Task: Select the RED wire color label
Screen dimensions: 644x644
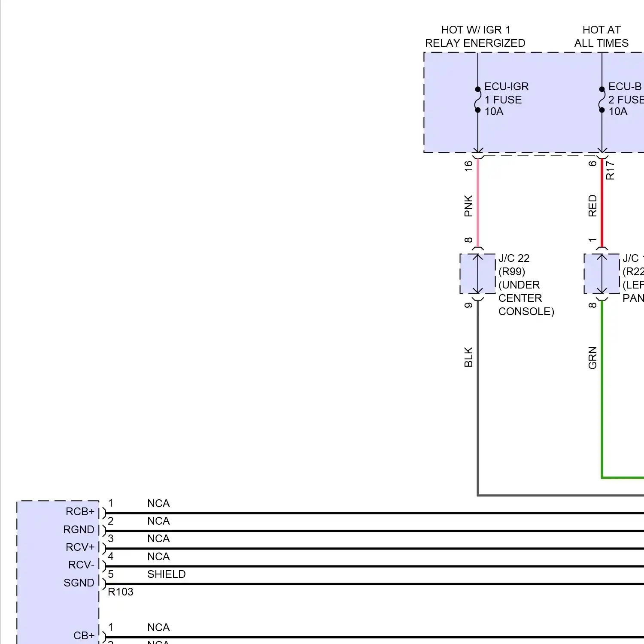Action: [592, 206]
